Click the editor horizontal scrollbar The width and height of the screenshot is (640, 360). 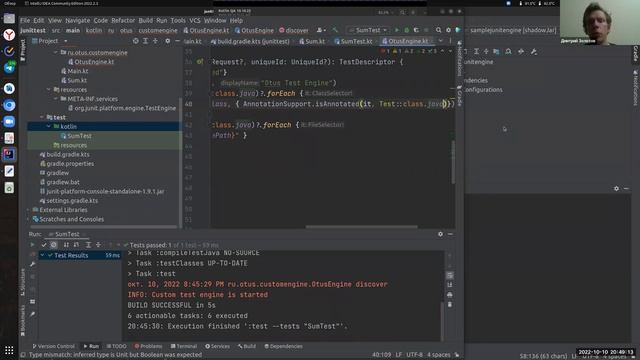point(362,227)
